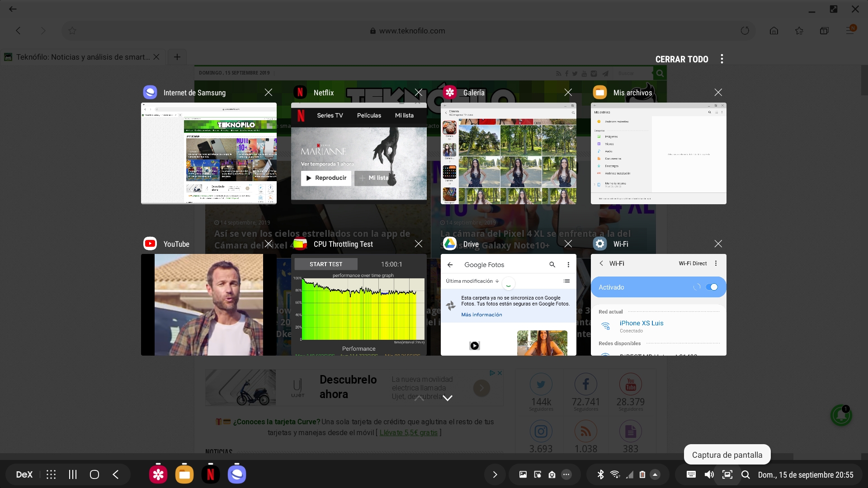
Task: Add Marianne with the Mi lista button
Action: [373, 178]
